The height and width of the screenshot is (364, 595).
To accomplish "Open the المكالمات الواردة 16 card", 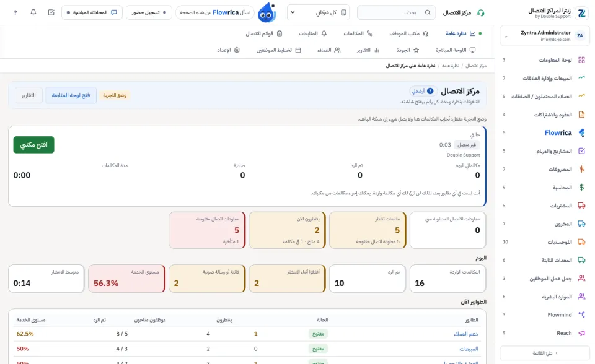I will point(447,279).
